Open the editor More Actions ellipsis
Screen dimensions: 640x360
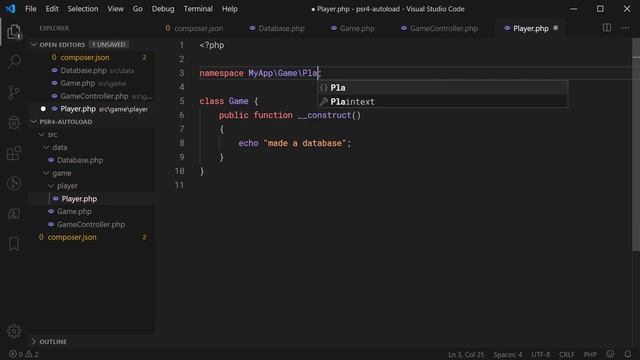(625, 28)
